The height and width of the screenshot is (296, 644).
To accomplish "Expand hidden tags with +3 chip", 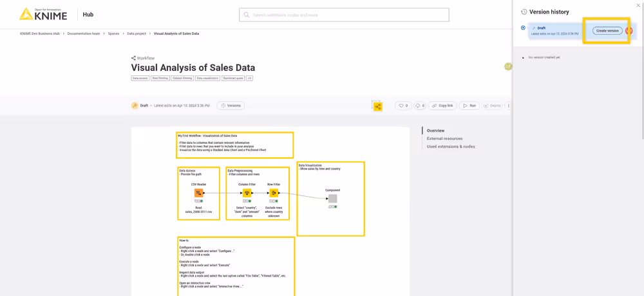I will (x=249, y=78).
